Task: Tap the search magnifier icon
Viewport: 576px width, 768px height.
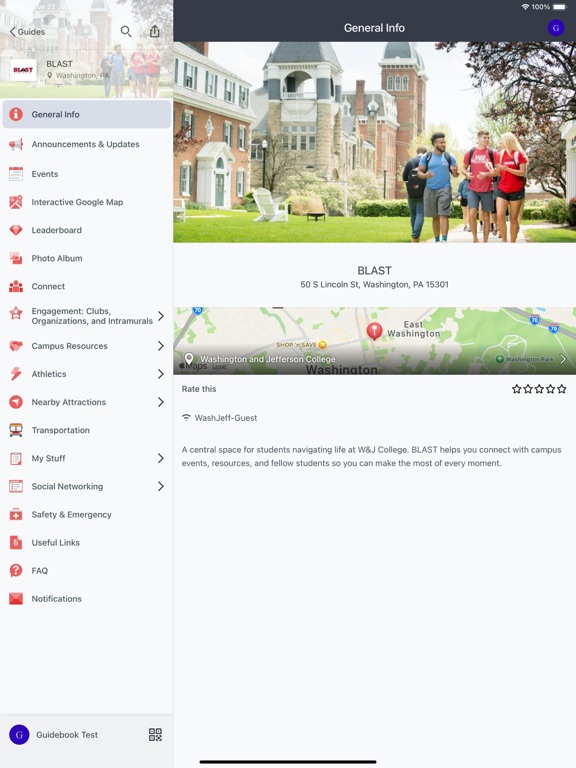Action: (126, 32)
